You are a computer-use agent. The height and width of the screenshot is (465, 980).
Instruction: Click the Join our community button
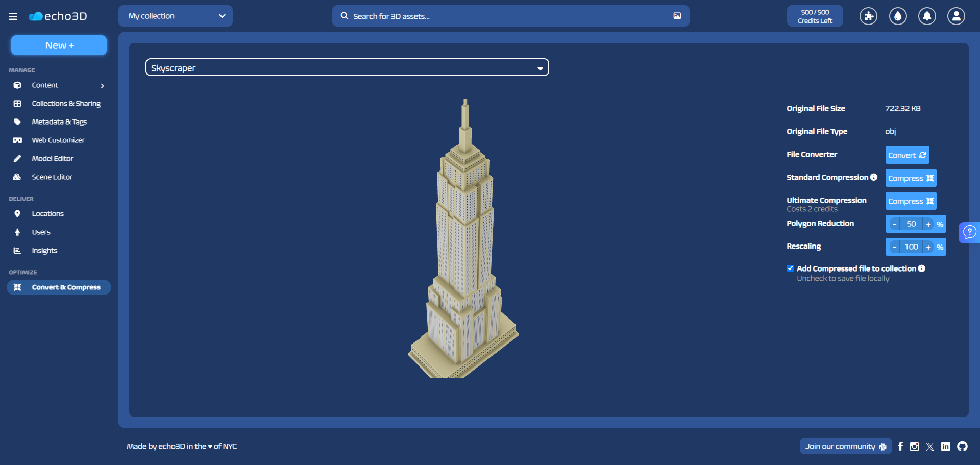coord(845,446)
